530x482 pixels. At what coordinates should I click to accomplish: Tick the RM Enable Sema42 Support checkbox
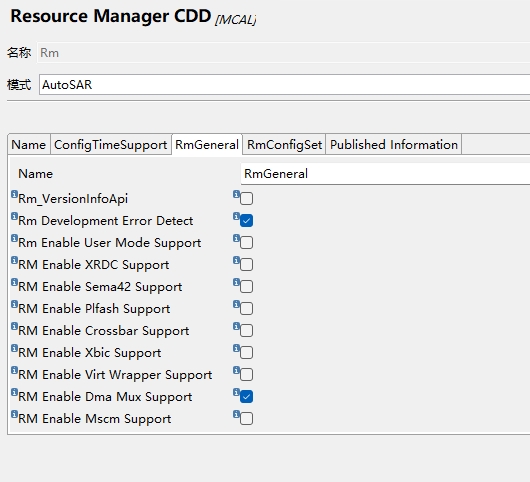246,287
